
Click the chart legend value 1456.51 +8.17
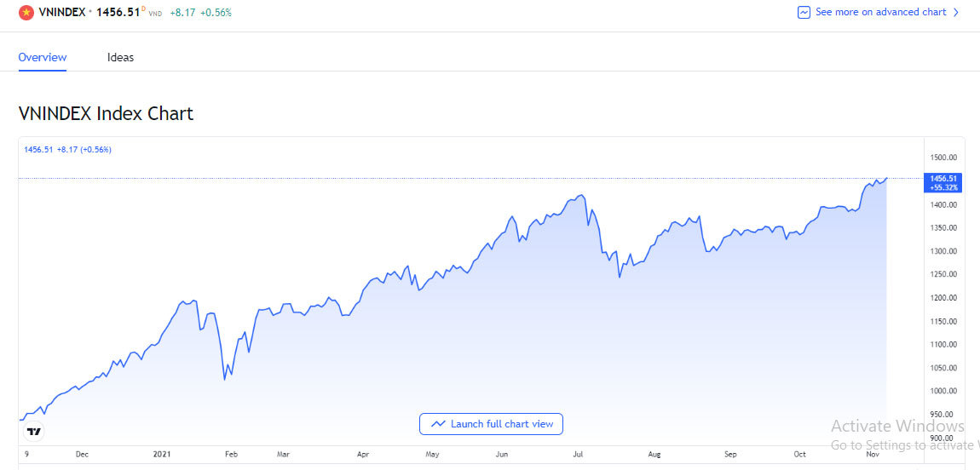click(x=66, y=150)
